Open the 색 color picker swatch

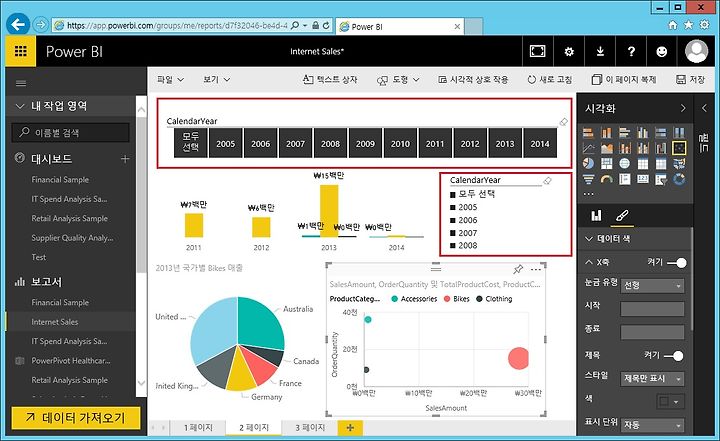coord(670,401)
